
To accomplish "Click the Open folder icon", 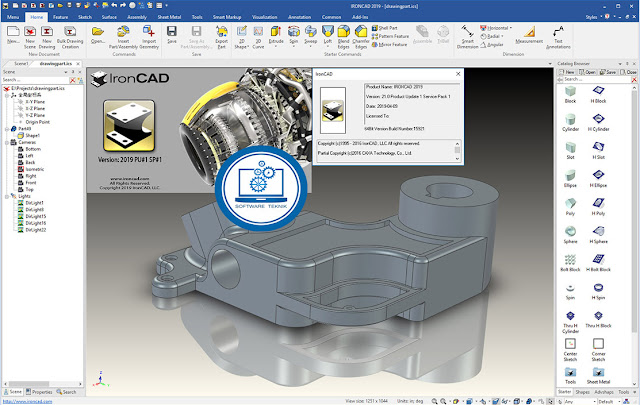I will (x=98, y=31).
